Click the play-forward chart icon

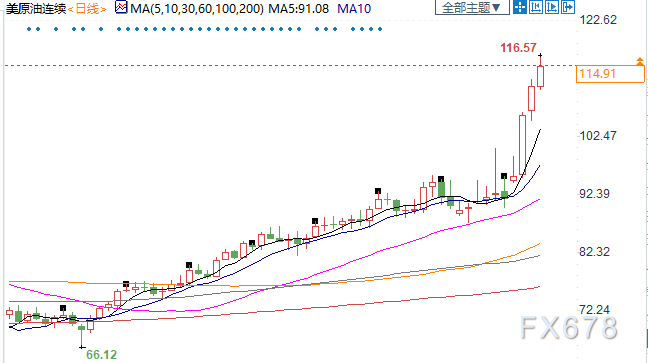click(552, 7)
